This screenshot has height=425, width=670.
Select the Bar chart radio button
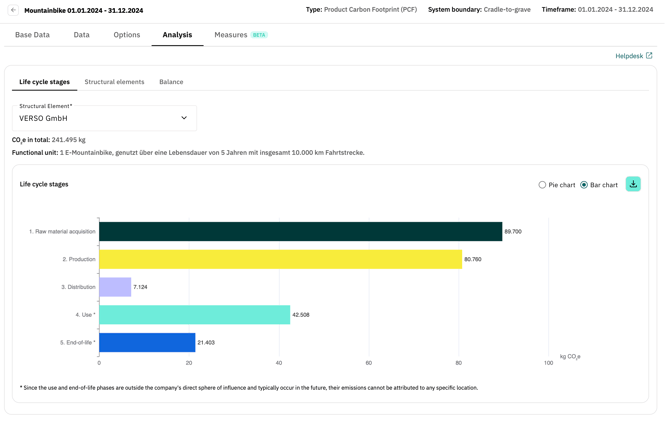584,185
